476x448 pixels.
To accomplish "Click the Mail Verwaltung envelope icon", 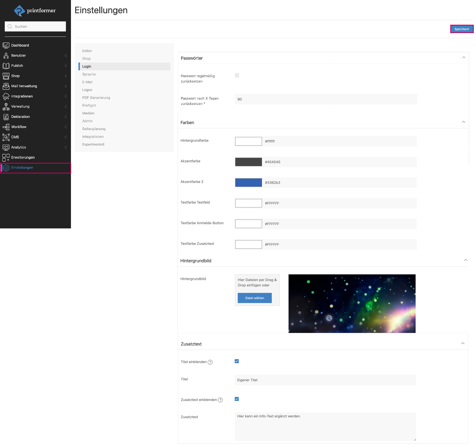I will pyautogui.click(x=6, y=86).
